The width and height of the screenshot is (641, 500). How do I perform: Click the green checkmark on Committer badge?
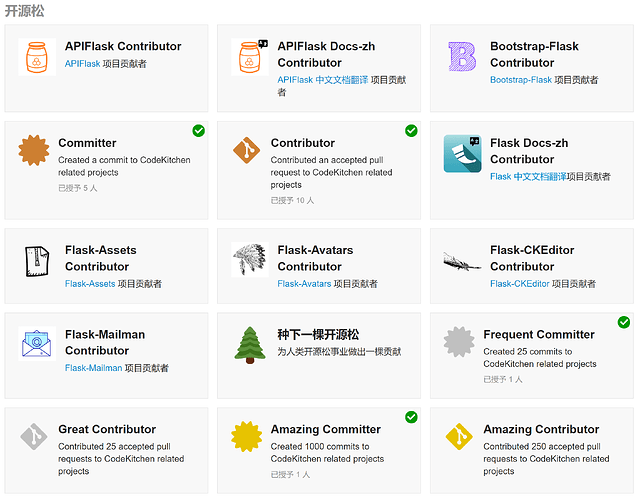199,130
